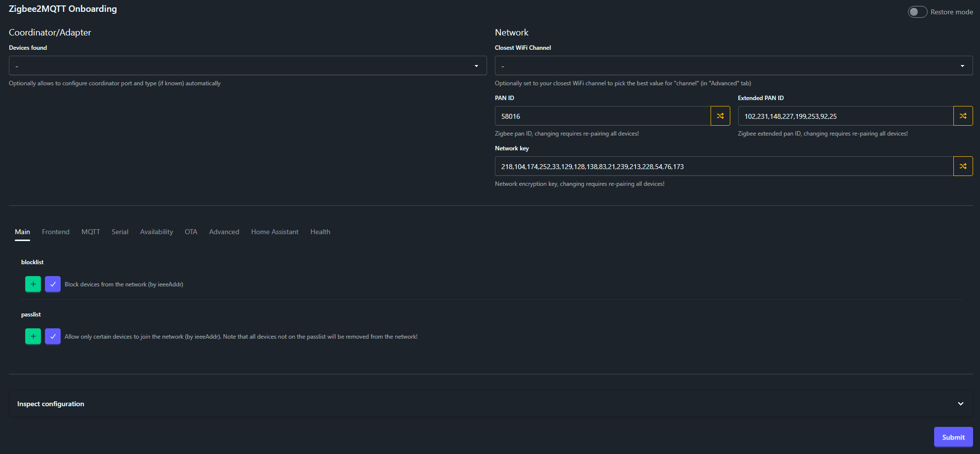
Task: Click the 'Network encryption key' help text
Action: click(580, 184)
